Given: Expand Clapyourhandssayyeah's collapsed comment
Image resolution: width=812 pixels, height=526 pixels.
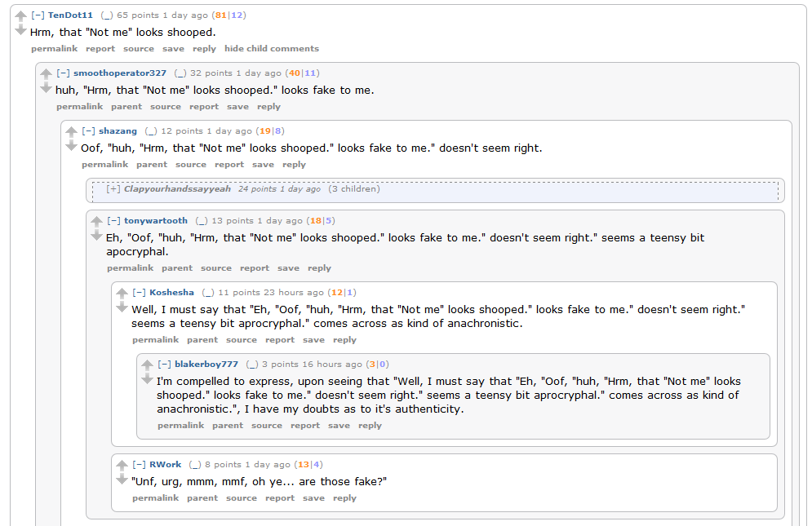Looking at the screenshot, I should tap(113, 189).
